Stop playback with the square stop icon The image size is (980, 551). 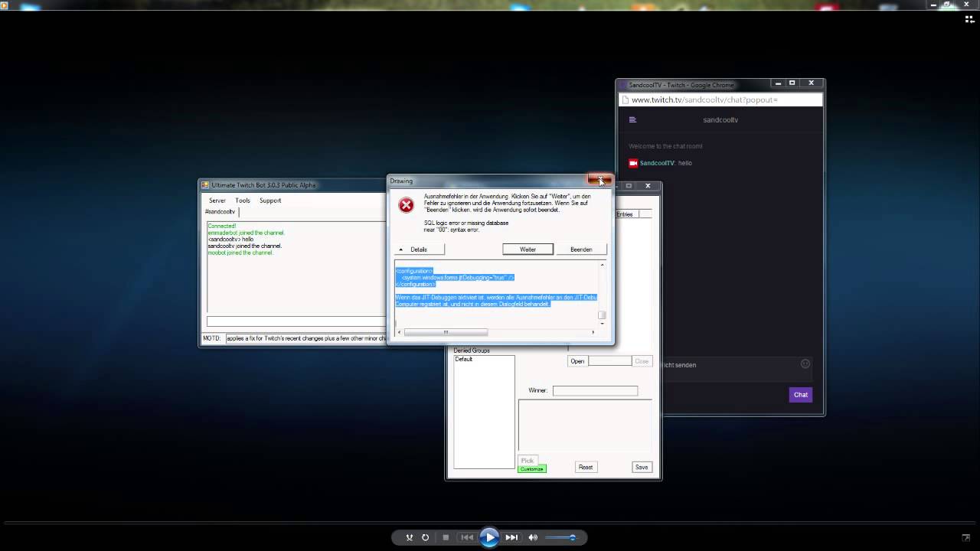(x=446, y=537)
